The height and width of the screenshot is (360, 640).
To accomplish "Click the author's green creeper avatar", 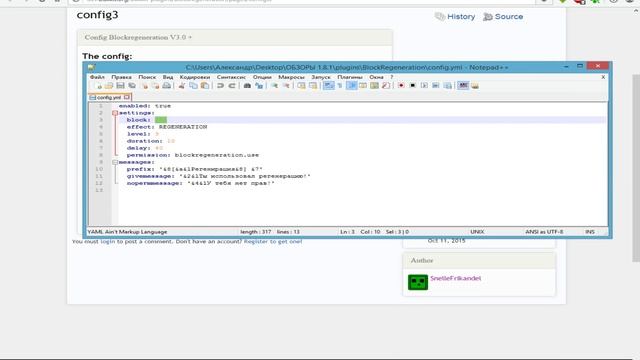I will click(x=418, y=282).
